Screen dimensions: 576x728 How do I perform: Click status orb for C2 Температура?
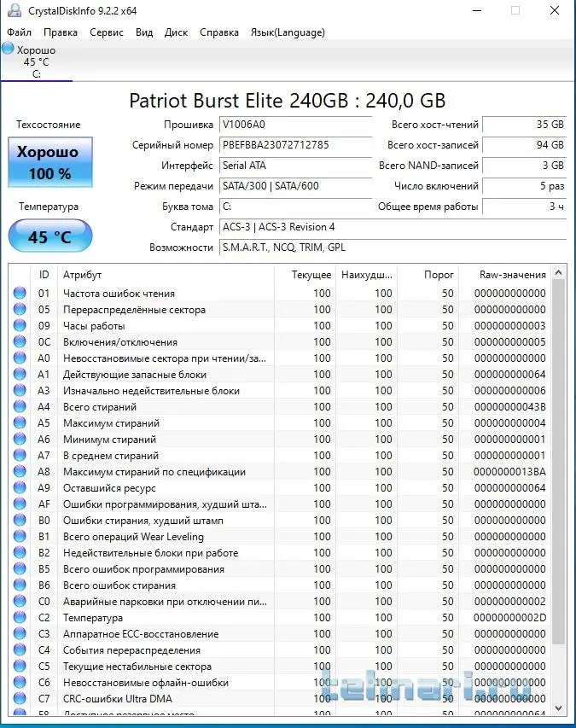pos(20,618)
